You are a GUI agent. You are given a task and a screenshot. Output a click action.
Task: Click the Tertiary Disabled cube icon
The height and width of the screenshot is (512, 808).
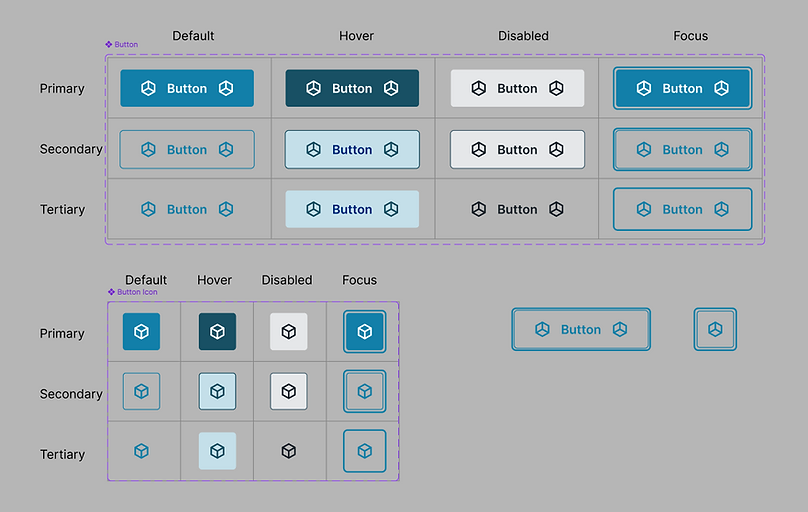(x=289, y=451)
